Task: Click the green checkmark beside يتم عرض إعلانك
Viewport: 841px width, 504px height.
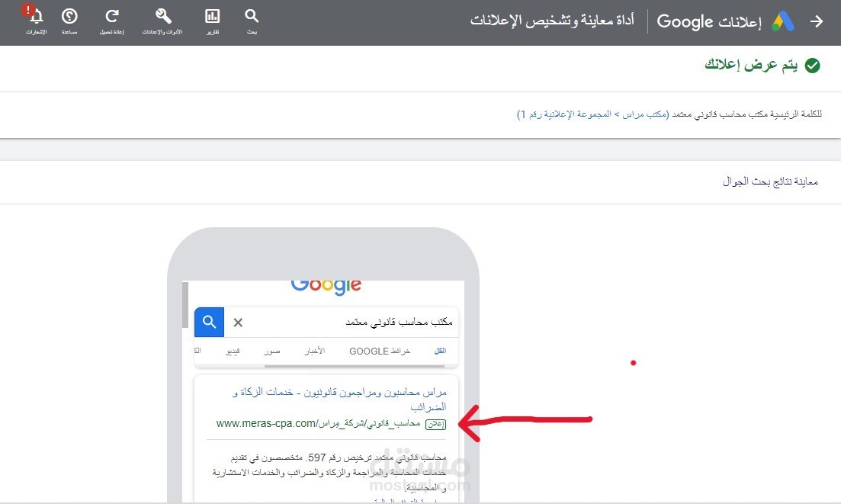Action: click(811, 66)
